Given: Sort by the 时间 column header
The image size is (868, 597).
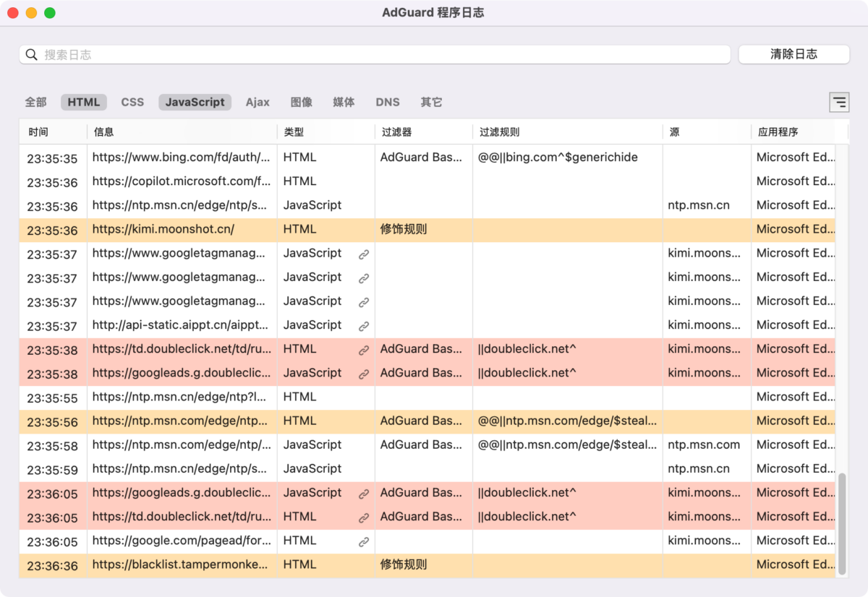Looking at the screenshot, I should 54,132.
